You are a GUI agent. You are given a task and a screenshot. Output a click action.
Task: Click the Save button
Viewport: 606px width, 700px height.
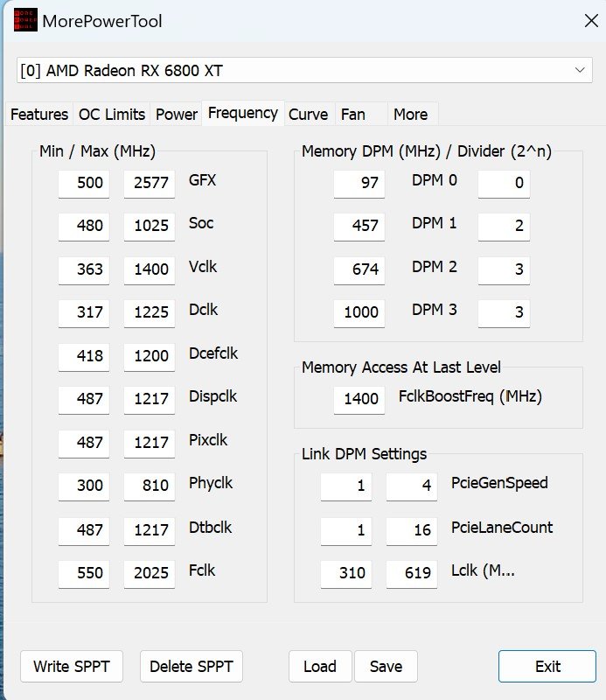(x=386, y=666)
